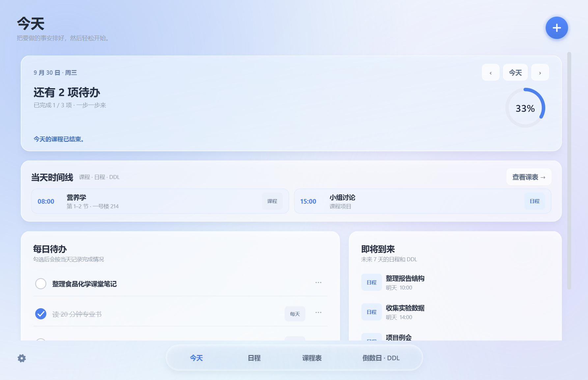588x380 pixels.
Task: Switch to the 课程表 bottom tab
Action: pos(312,358)
